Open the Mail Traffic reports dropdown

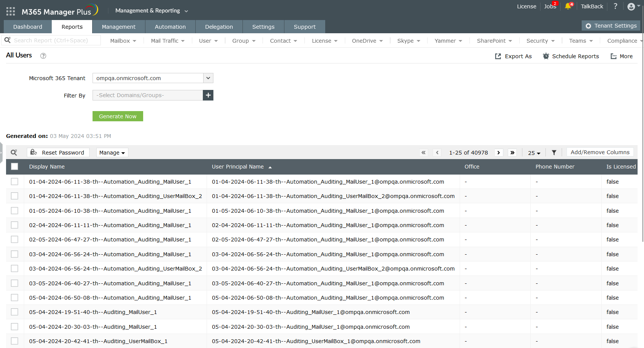(168, 41)
